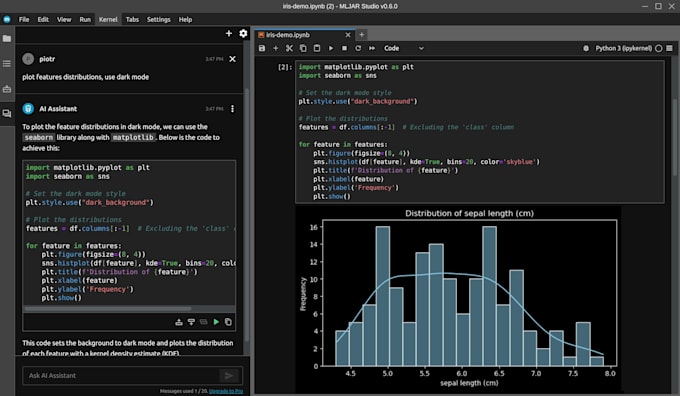The image size is (680, 396).
Task: Click the cell execution count [2]:
Action: 285,67
